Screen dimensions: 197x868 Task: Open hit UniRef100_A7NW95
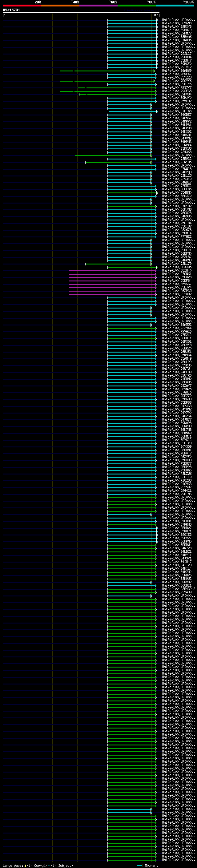(x=177, y=40)
